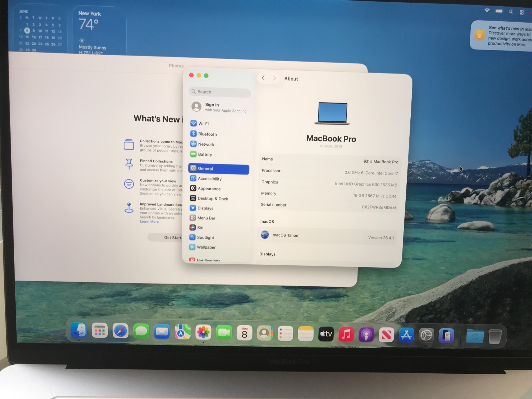532x399 pixels.
Task: Open the New York weather widget
Action: tap(99, 31)
